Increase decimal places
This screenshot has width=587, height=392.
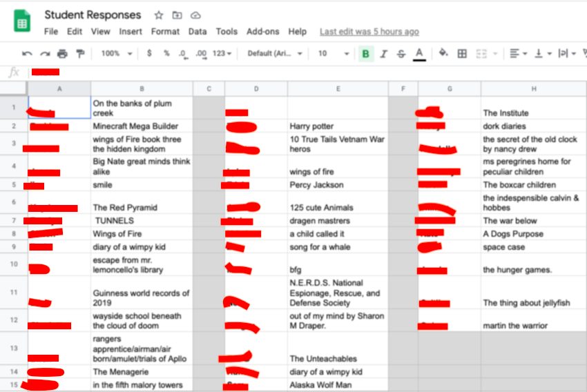[201, 54]
